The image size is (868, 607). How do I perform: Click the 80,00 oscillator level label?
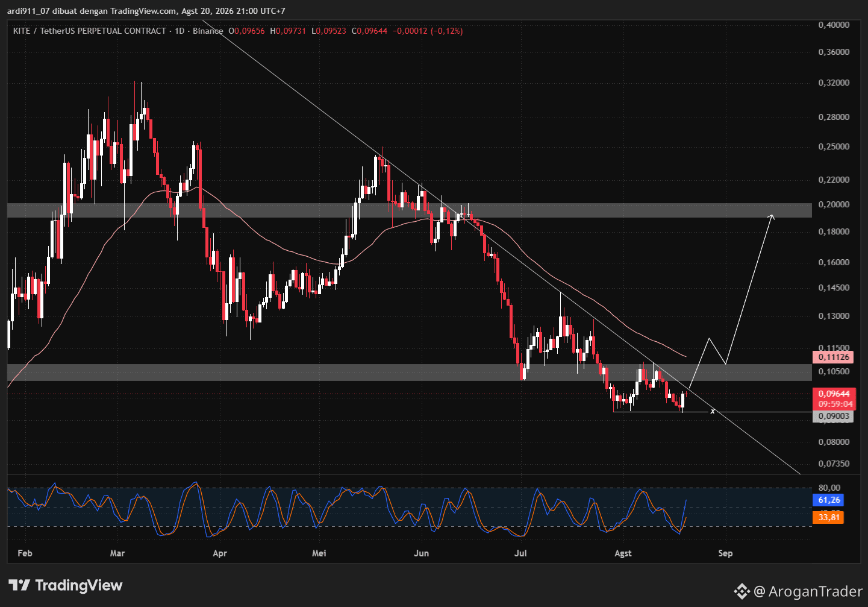pos(829,488)
